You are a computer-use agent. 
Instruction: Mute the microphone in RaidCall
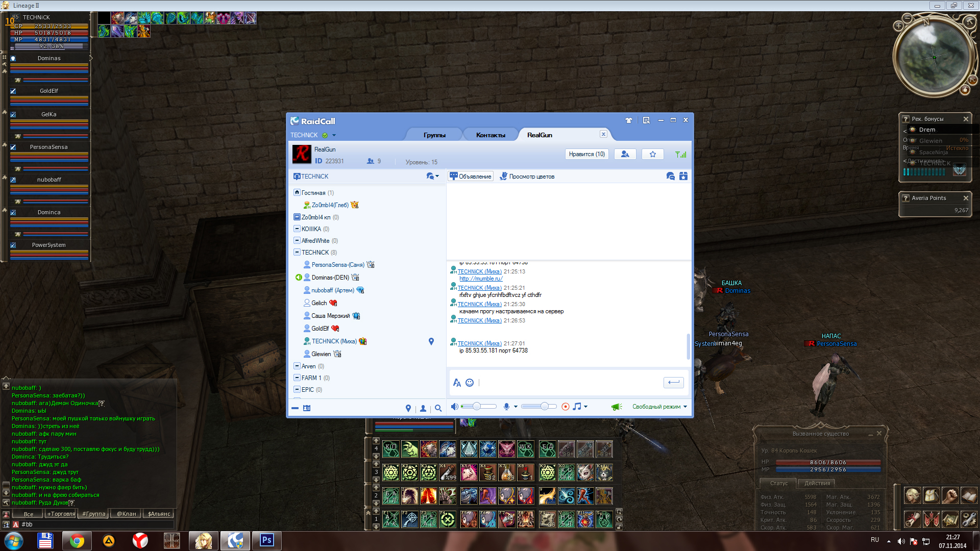click(x=506, y=407)
